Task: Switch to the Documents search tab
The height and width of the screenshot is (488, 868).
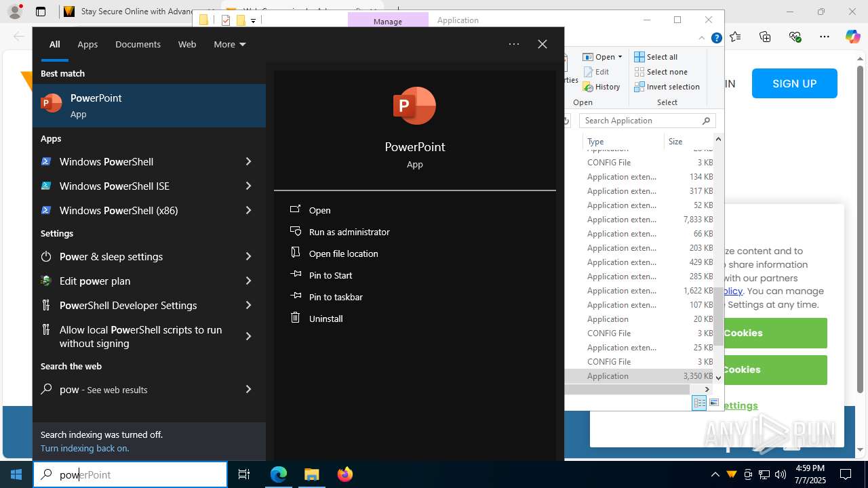Action: click(x=138, y=44)
